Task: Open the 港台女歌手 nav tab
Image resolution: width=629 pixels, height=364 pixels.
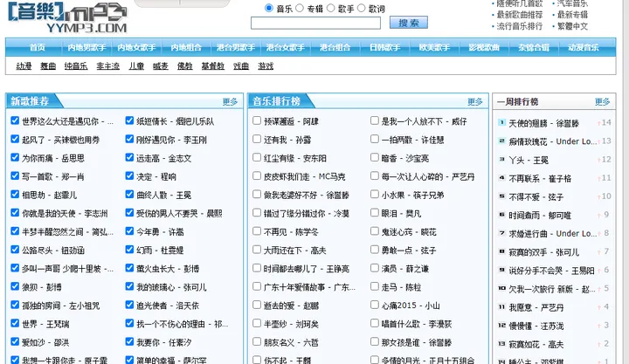Action: tap(285, 47)
